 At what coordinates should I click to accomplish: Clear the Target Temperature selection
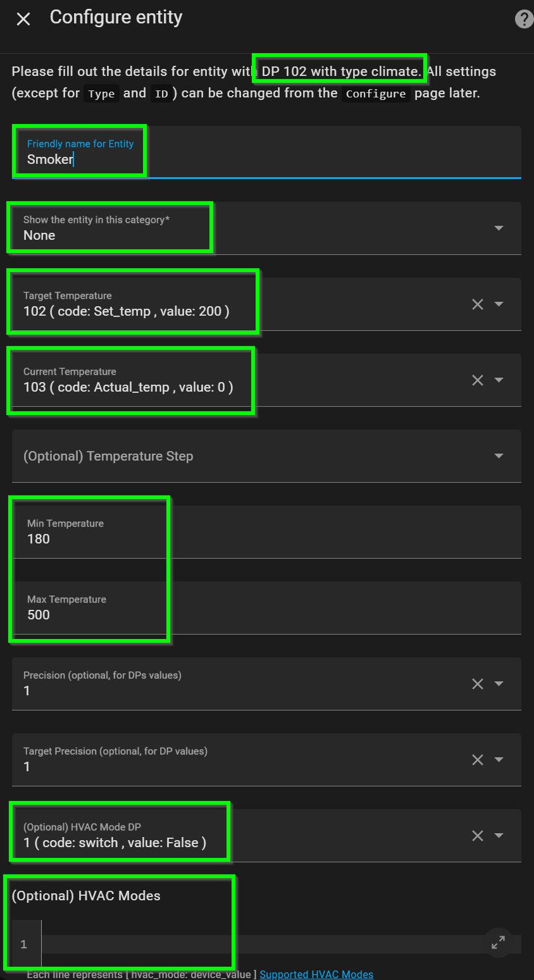click(x=478, y=304)
